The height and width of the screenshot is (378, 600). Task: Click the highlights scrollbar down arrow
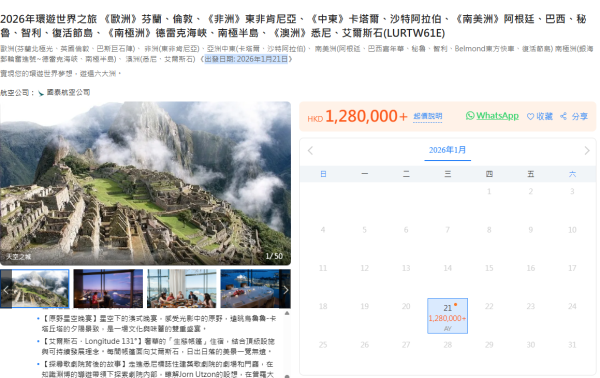pyautogui.click(x=287, y=376)
